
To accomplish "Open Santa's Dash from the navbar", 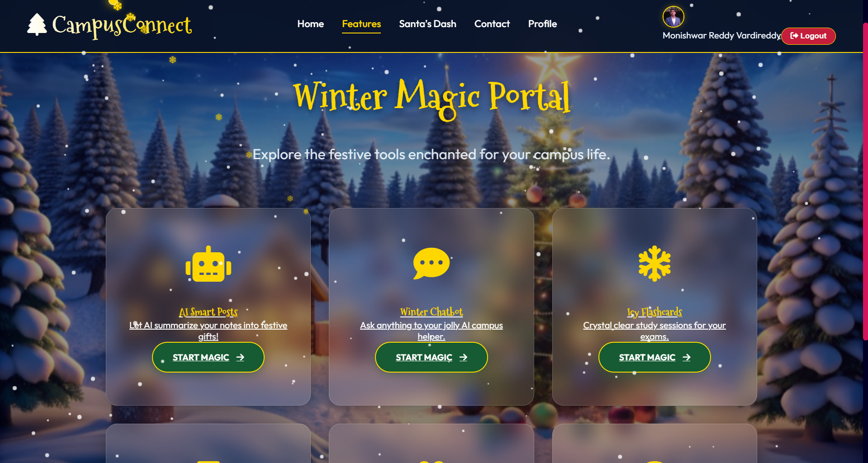I will tap(427, 24).
